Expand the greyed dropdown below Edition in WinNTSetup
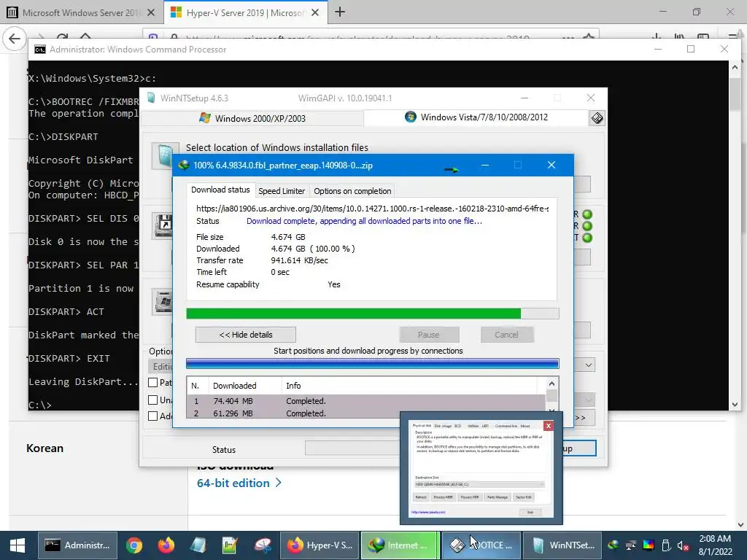747x560 pixels. 589,399
